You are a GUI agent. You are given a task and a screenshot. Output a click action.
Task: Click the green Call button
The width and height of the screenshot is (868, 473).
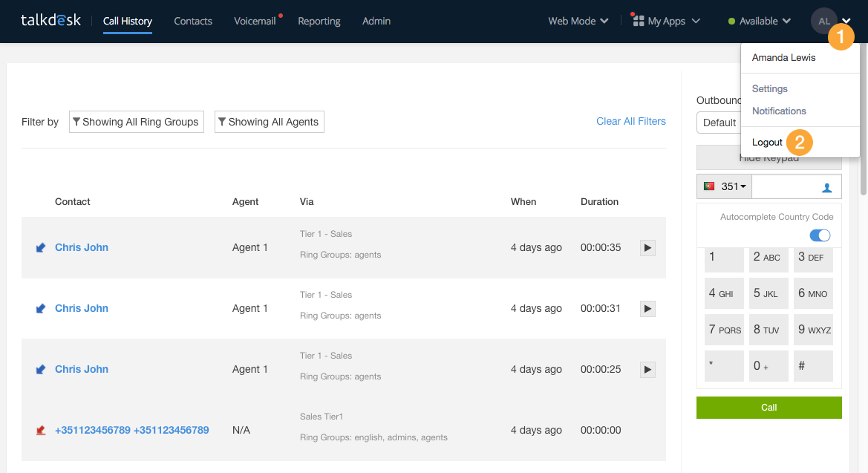(769, 408)
